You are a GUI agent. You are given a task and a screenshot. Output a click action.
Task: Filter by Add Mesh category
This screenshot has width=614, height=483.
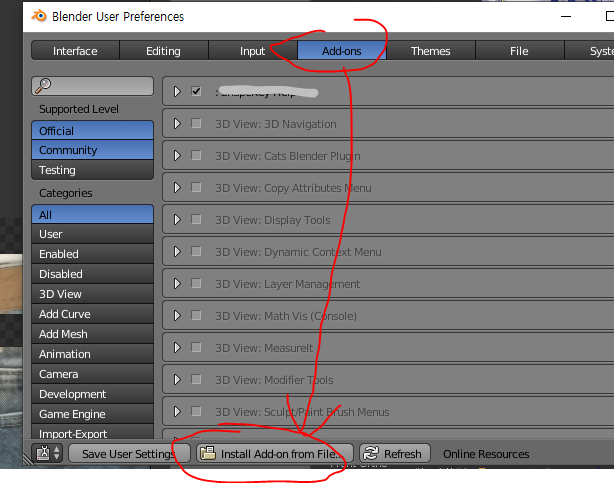click(x=92, y=334)
